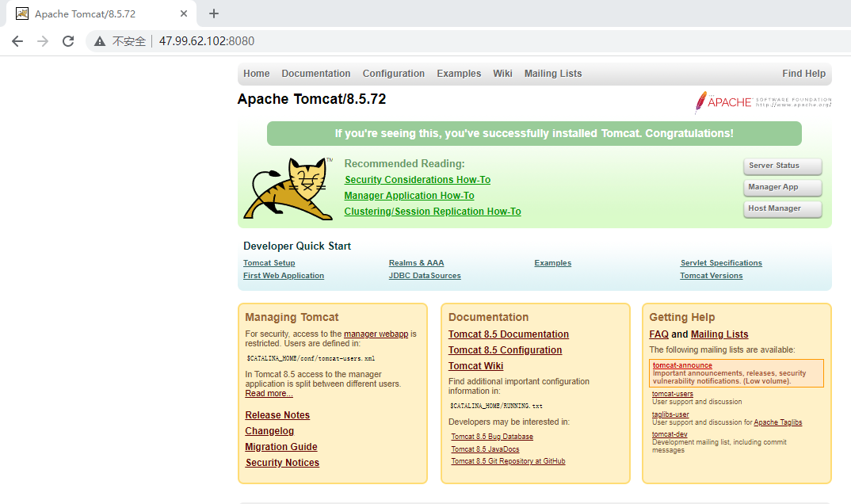This screenshot has width=851, height=504.
Task: Open the JDBC DataSources link
Action: click(425, 276)
